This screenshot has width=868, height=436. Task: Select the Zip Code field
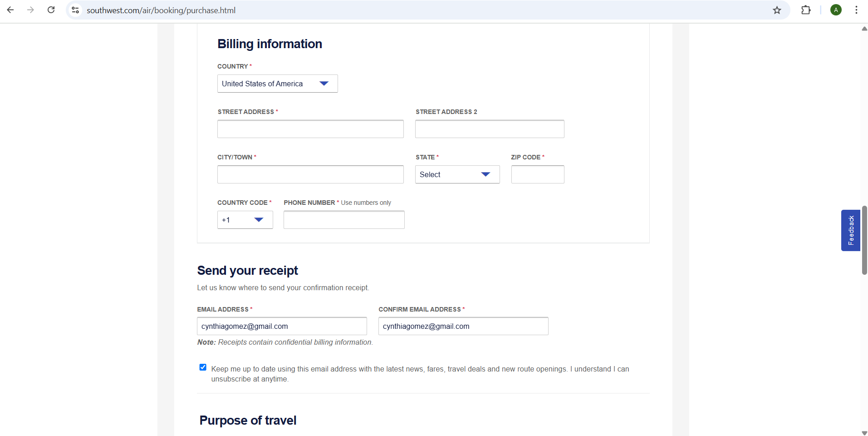[x=537, y=174]
